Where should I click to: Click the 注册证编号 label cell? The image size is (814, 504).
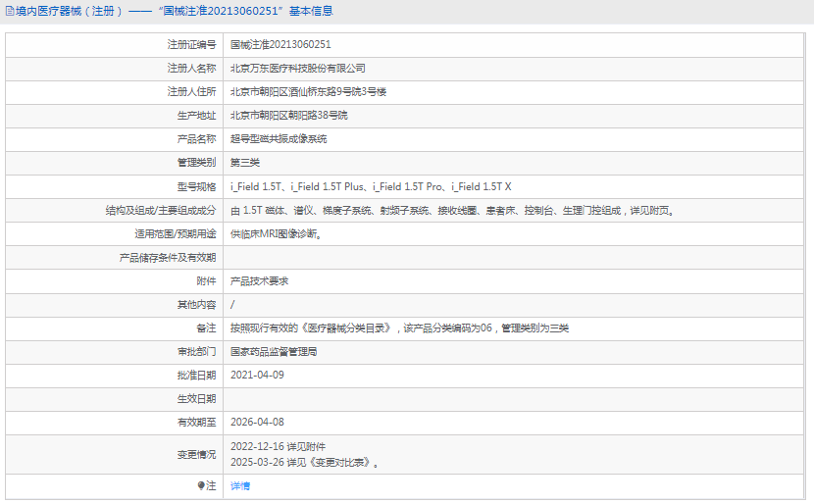click(114, 45)
